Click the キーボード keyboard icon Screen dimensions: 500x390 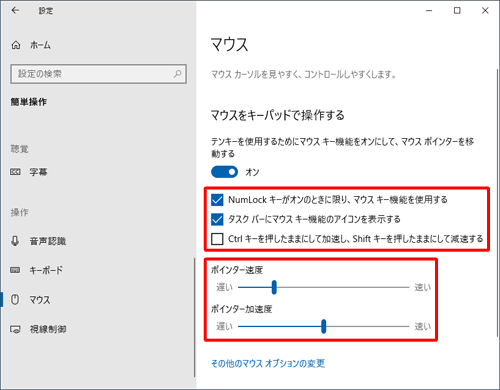15,270
